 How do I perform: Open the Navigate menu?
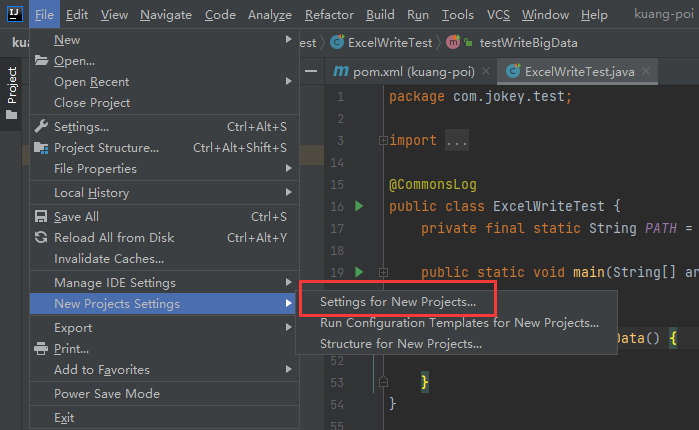(166, 15)
